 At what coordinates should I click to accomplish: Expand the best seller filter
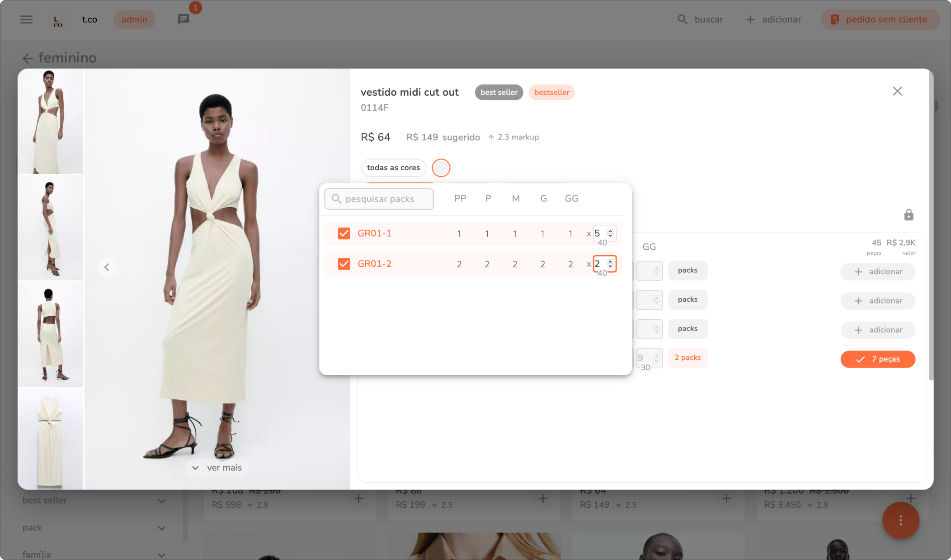pos(161,501)
